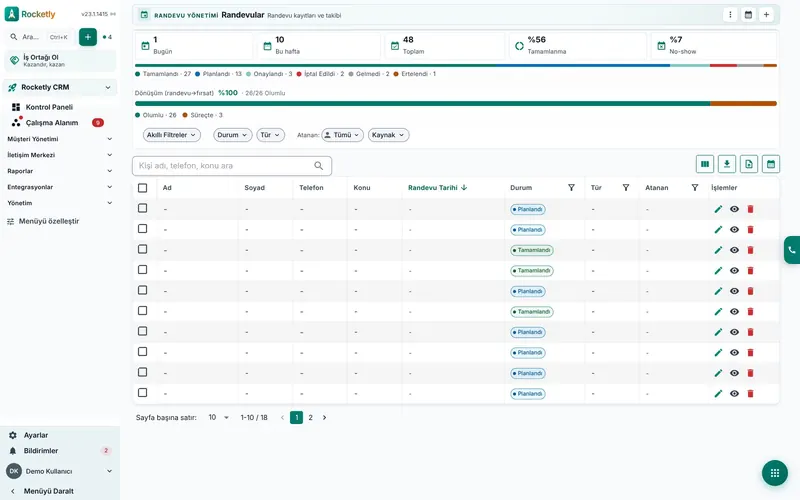Open the floating apps grid button
The image size is (800, 500).
(774, 473)
